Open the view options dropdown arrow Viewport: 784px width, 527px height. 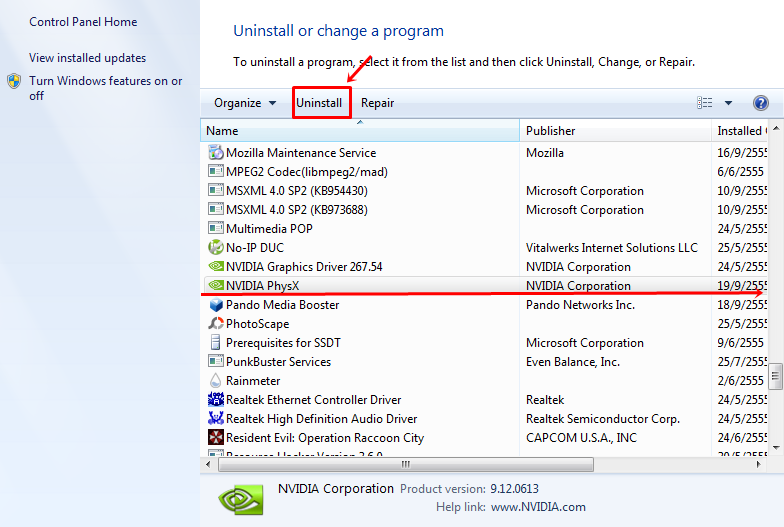click(728, 103)
